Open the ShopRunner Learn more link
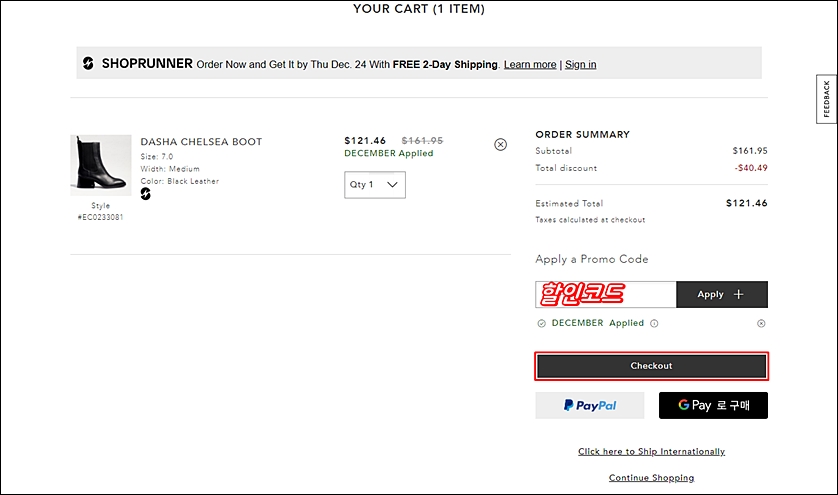This screenshot has height=495, width=838. [530, 65]
